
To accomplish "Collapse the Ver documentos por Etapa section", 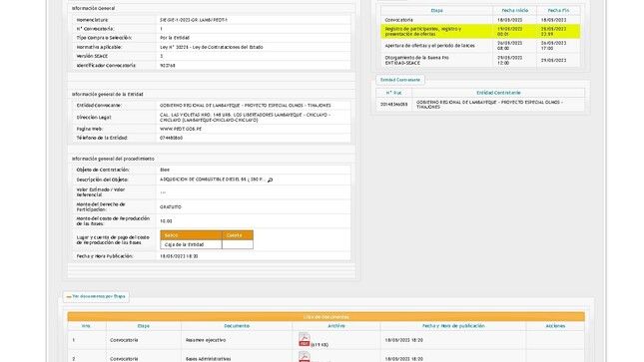I will coord(96,296).
